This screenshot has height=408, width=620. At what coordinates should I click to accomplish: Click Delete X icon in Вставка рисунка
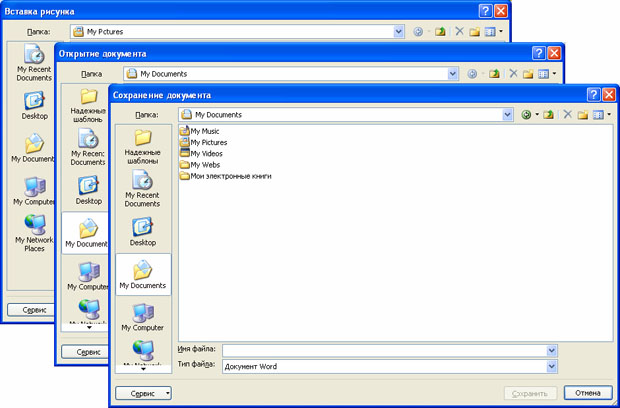459,32
